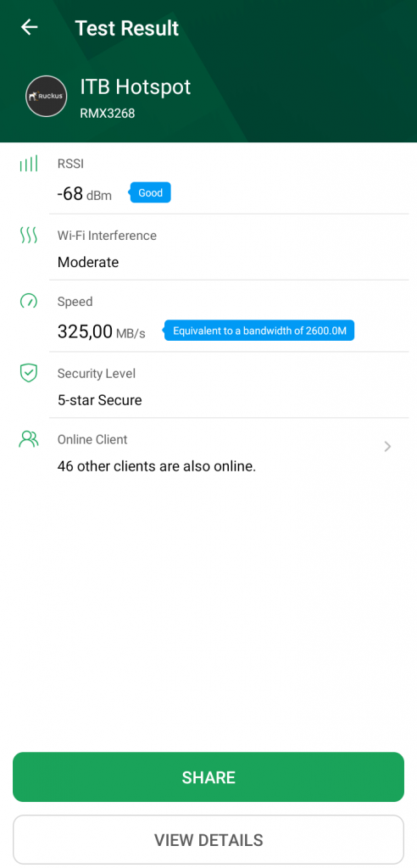Tap the Speed gauge icon
417x868 pixels.
point(29,301)
